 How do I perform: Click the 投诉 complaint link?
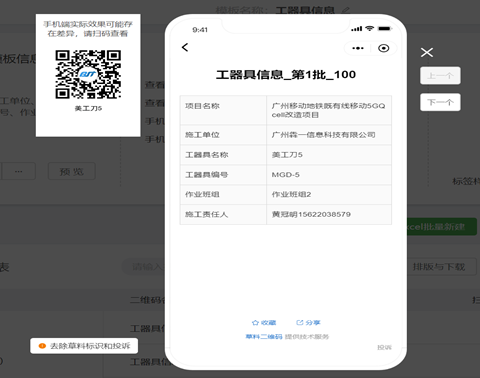(x=384, y=347)
